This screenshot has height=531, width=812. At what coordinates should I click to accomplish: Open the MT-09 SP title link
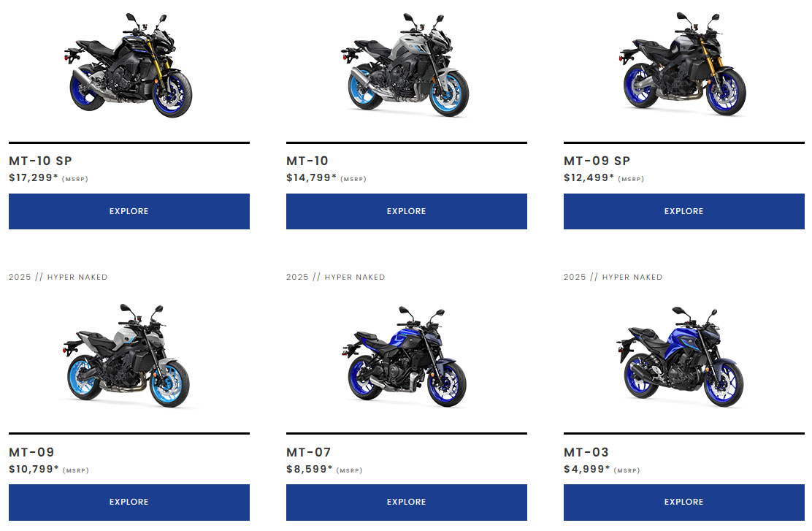tap(597, 161)
